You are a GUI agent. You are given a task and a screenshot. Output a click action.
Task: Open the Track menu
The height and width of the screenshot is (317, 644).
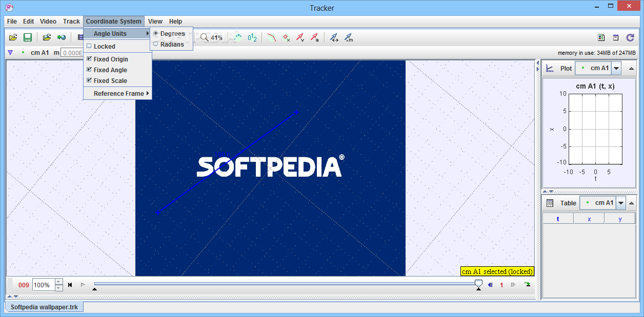click(x=71, y=22)
